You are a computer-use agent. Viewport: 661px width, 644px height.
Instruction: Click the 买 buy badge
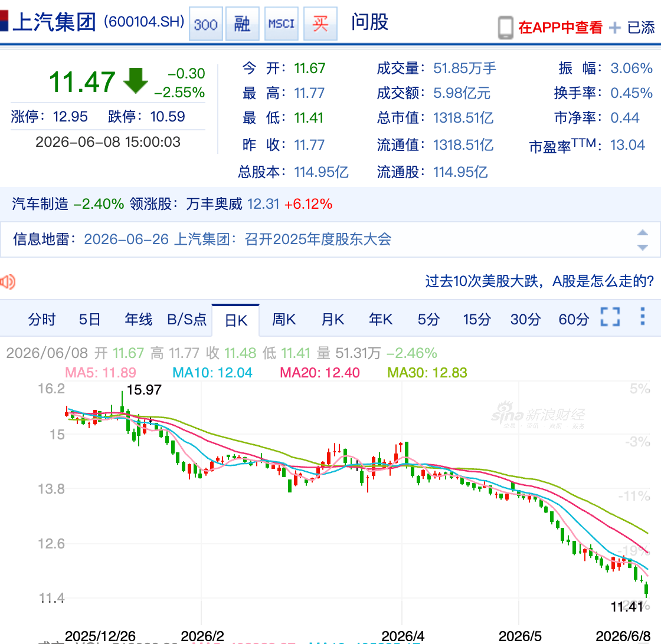tap(320, 24)
